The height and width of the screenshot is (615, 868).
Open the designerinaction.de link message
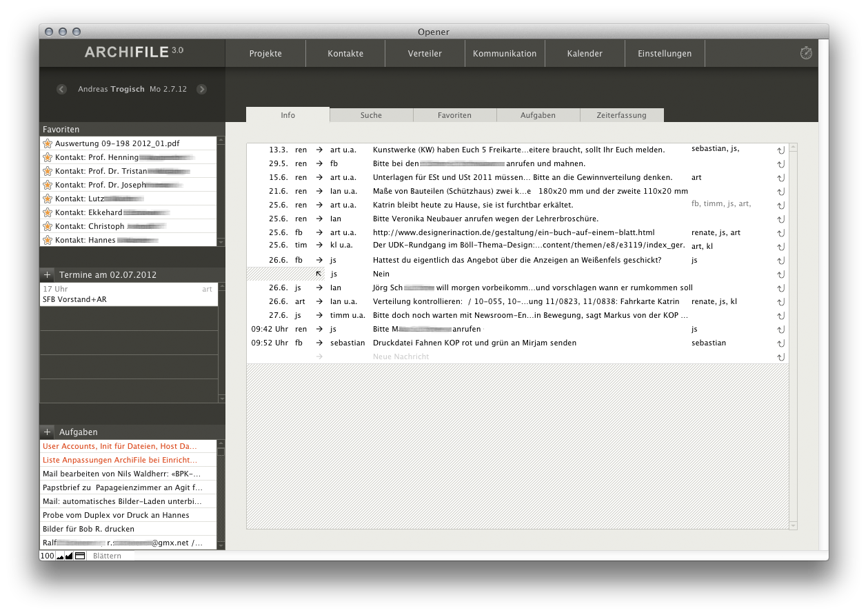pos(513,233)
